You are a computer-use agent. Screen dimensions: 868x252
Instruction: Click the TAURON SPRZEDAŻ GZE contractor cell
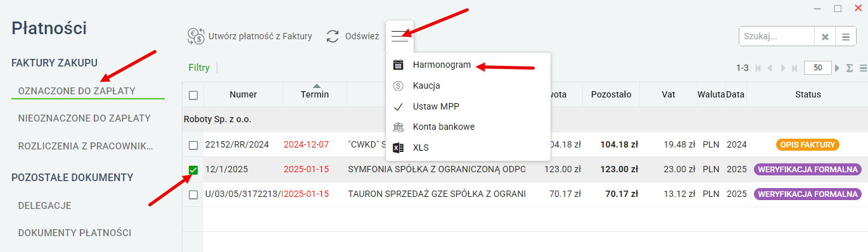pos(437,194)
